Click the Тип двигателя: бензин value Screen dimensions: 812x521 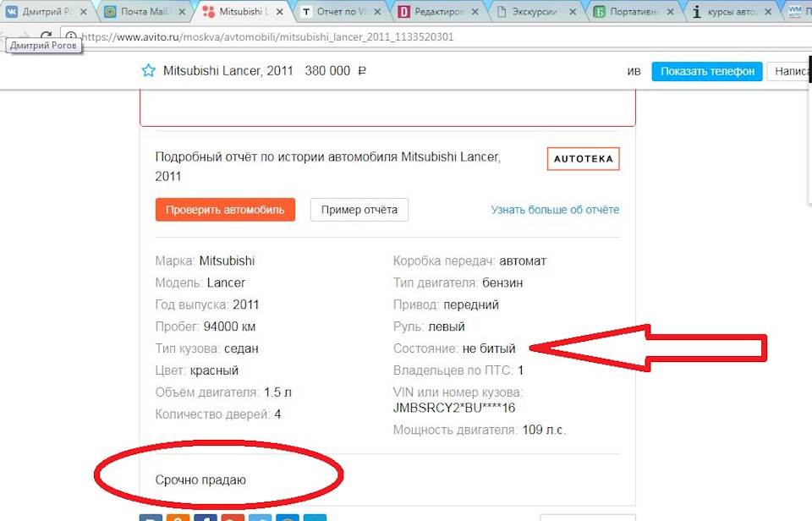(x=502, y=282)
